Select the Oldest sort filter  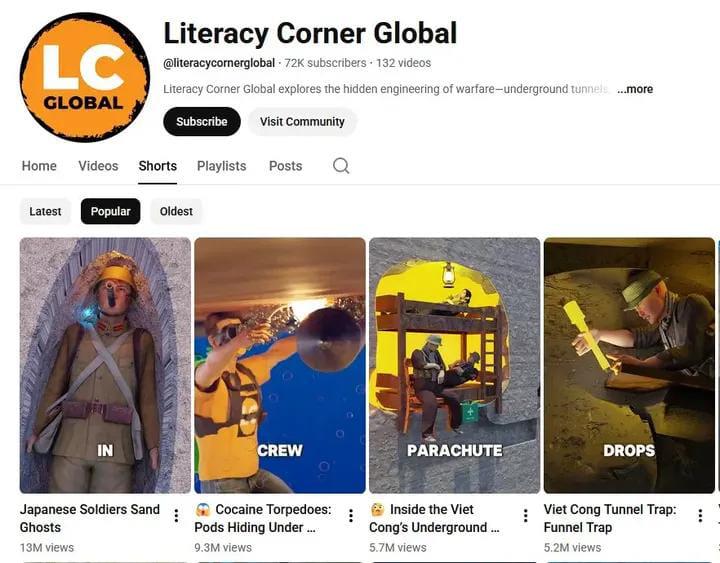tap(176, 211)
